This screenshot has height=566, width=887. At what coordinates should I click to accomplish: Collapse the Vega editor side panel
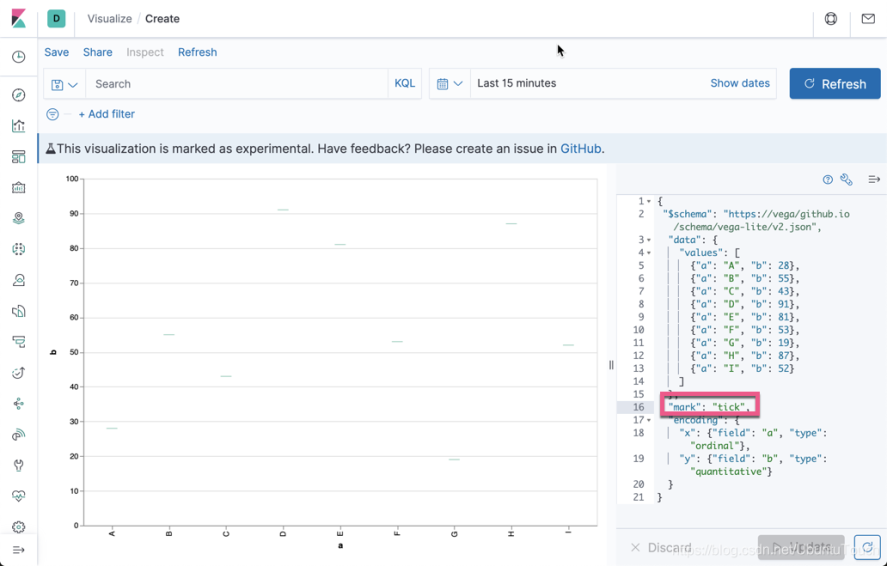click(874, 180)
